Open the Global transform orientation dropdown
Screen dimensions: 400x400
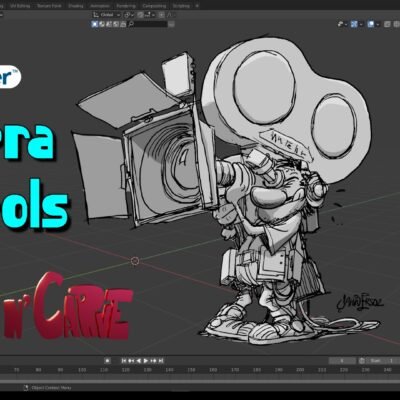pyautogui.click(x=107, y=15)
